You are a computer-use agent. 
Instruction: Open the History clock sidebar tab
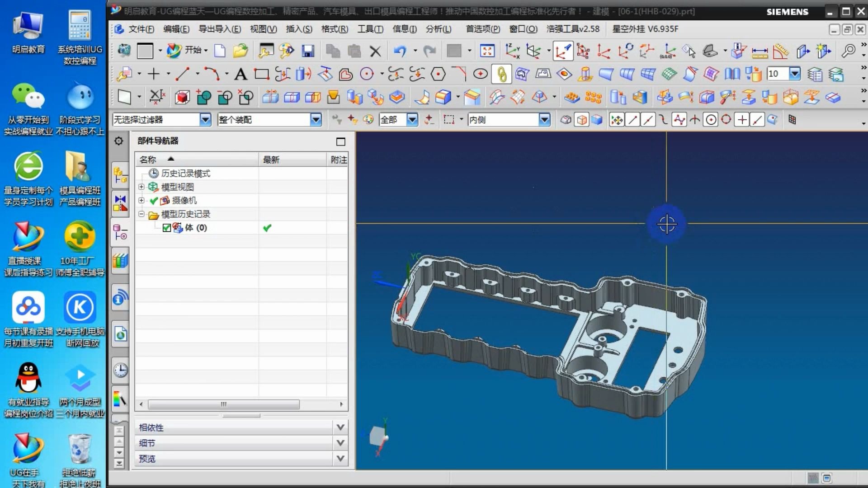pyautogui.click(x=120, y=371)
